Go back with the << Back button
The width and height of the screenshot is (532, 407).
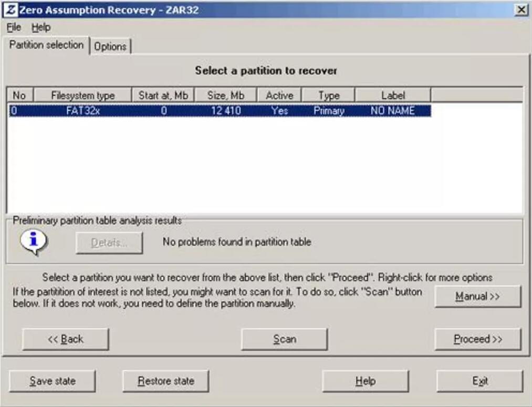66,339
